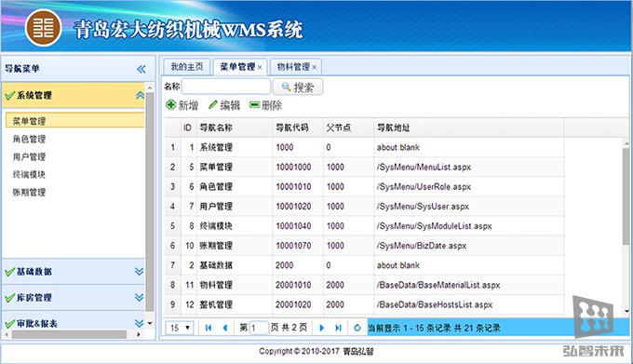Select the 终端模块 row in the grid
The width and height of the screenshot is (633, 364).
pos(364,226)
